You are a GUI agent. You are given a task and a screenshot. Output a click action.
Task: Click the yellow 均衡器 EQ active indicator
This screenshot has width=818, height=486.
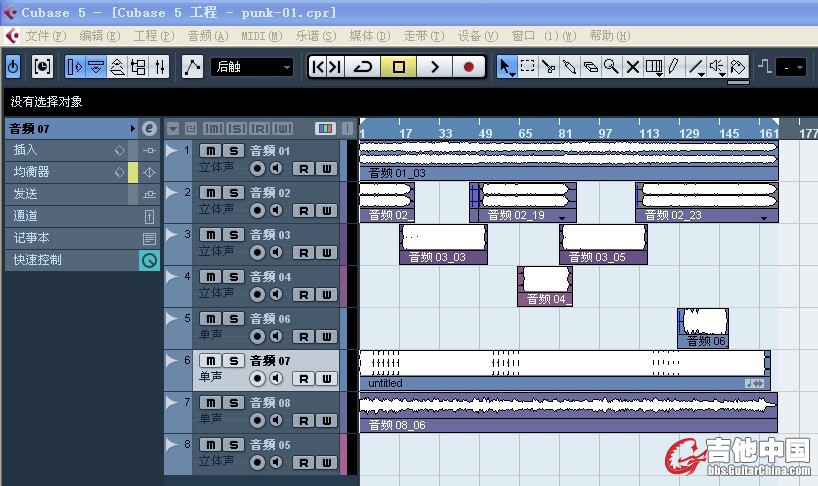[x=133, y=172]
